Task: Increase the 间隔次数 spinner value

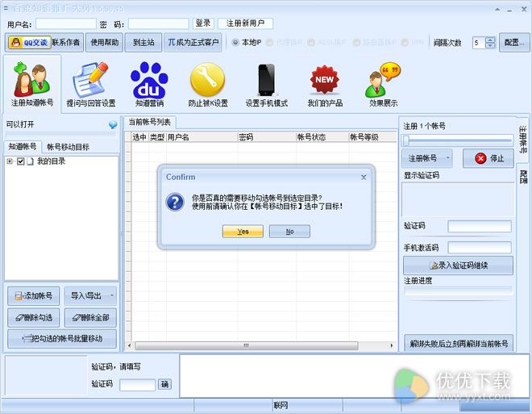Action: [x=491, y=40]
